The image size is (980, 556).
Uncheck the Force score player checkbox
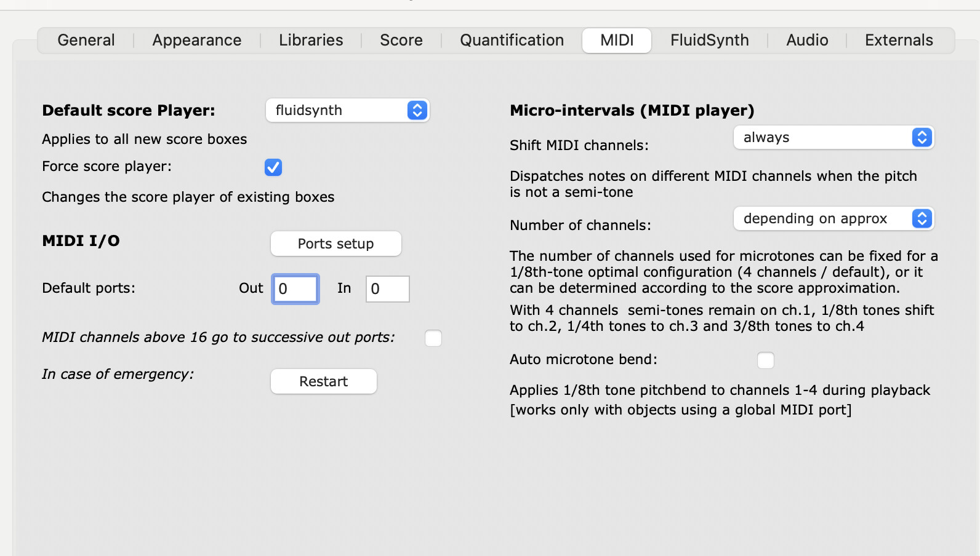(x=273, y=167)
